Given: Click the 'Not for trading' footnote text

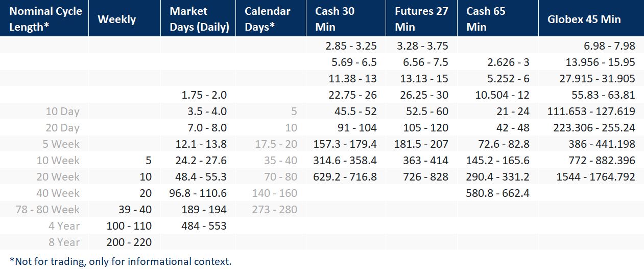Looking at the screenshot, I should point(121,261).
